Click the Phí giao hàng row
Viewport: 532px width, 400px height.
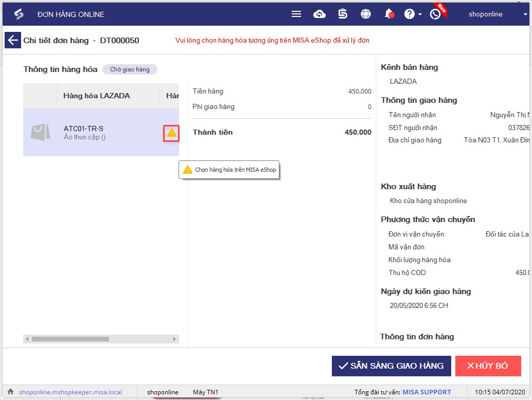click(281, 107)
